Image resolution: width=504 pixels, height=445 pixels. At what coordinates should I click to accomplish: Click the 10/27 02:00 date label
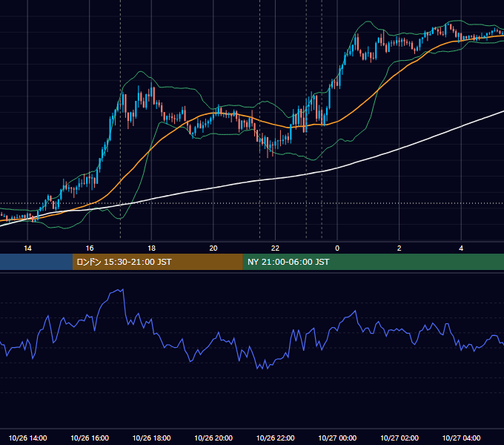(399, 438)
